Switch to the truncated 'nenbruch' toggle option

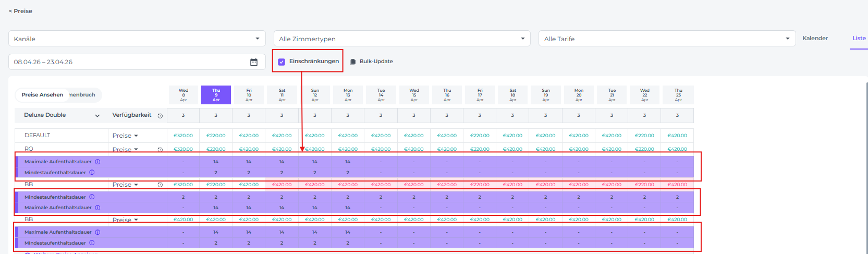82,95
